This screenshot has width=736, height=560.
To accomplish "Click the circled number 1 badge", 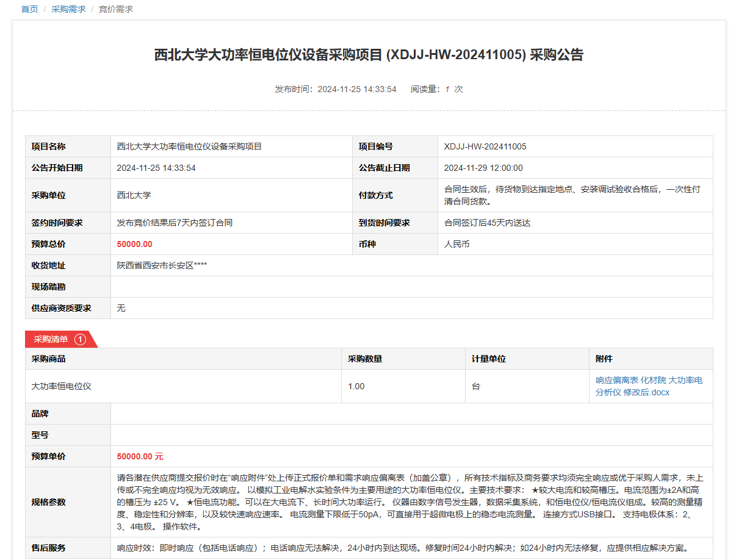I will 80,339.
